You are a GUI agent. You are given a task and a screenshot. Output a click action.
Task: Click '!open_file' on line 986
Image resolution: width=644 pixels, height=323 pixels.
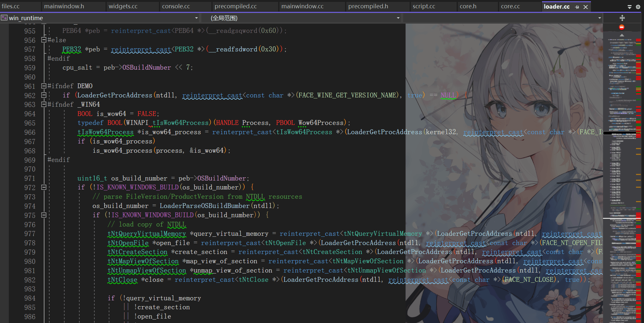[153, 316]
